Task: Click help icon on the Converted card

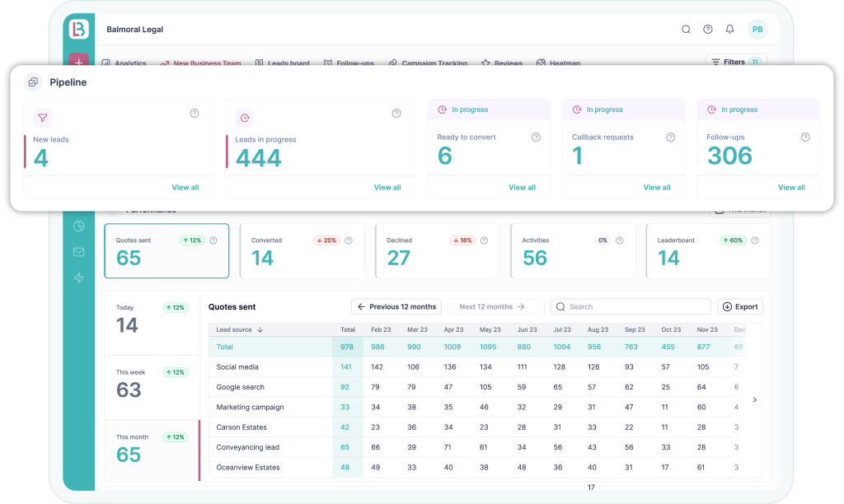Action: tap(349, 240)
